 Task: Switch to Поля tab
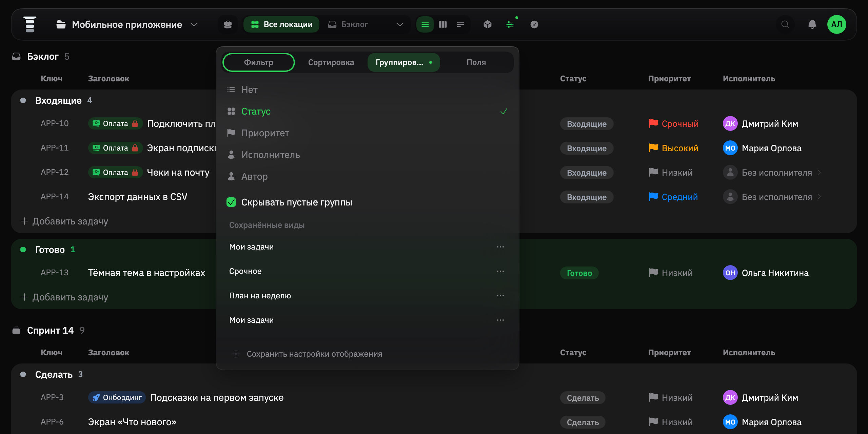(x=476, y=62)
